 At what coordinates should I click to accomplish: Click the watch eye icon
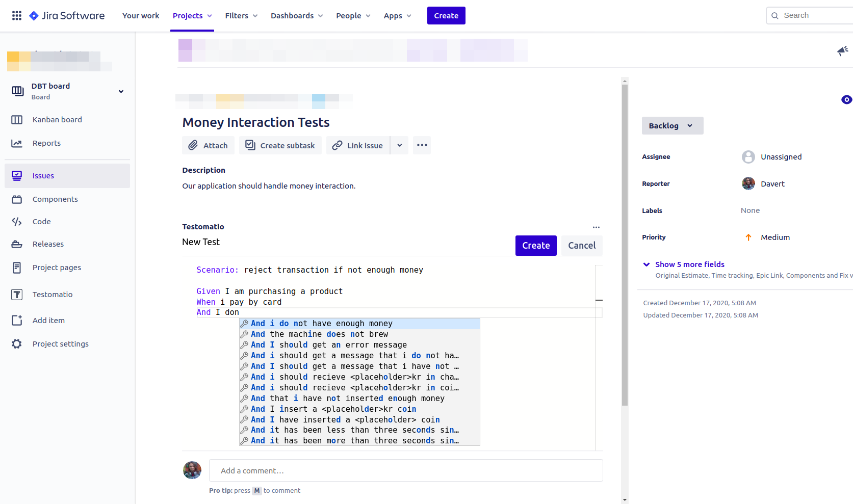click(x=846, y=100)
